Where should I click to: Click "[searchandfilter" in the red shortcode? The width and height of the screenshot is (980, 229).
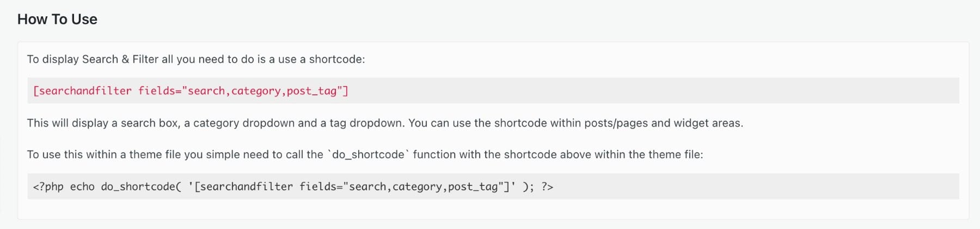(82, 91)
